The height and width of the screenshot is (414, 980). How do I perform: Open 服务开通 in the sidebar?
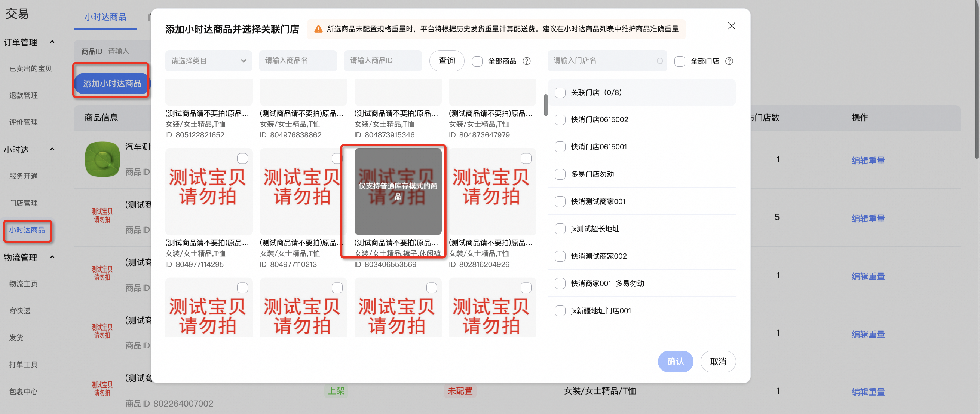(x=24, y=176)
